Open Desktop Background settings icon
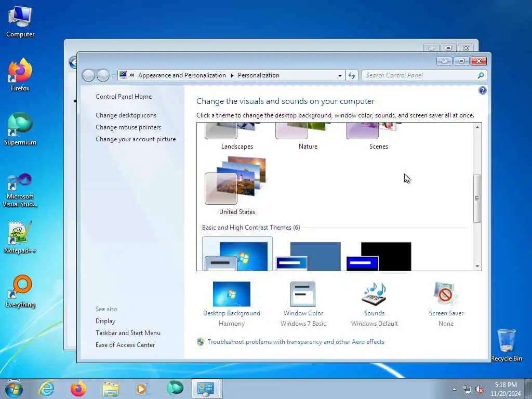 (x=231, y=294)
